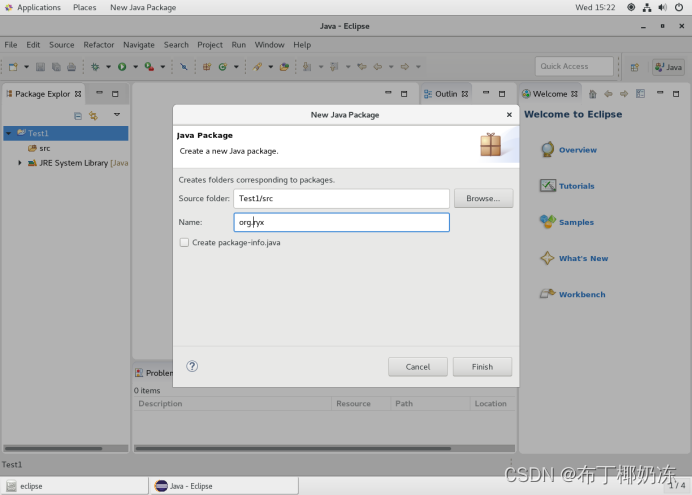Click the Java perspective button
The height and width of the screenshot is (495, 692).
coord(669,67)
